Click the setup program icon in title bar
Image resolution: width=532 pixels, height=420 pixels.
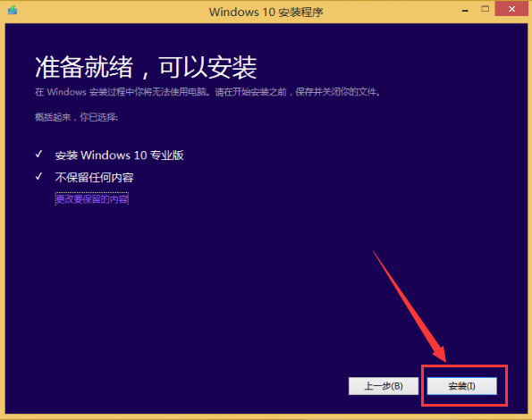coord(13,10)
